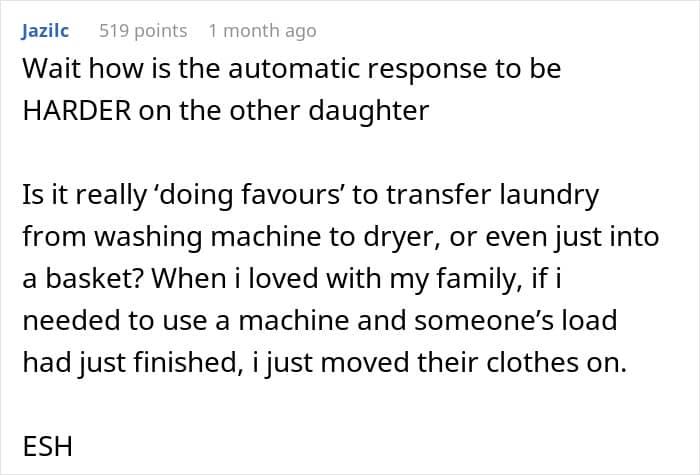Click the ESH verdict text
Viewport: 700px width, 475px height.
tap(47, 447)
